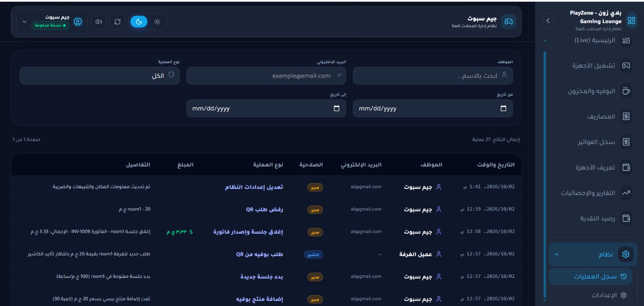Switch to dark mode with moon toggle
Screen dimensions: 644x306
coord(139,22)
